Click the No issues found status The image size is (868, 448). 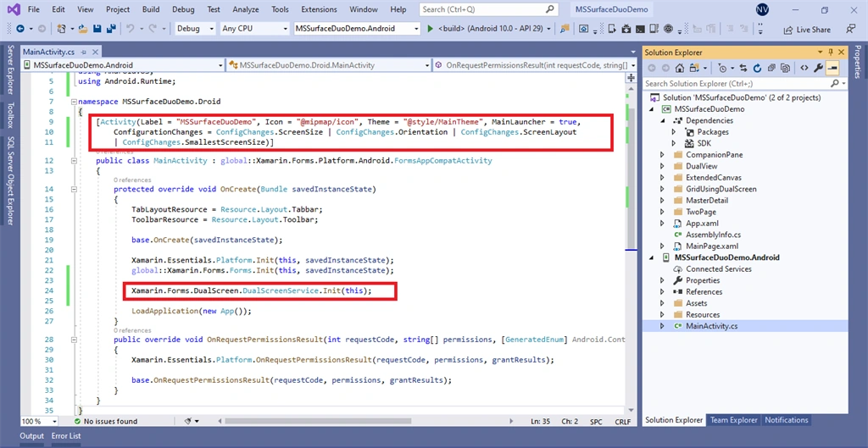(105, 422)
